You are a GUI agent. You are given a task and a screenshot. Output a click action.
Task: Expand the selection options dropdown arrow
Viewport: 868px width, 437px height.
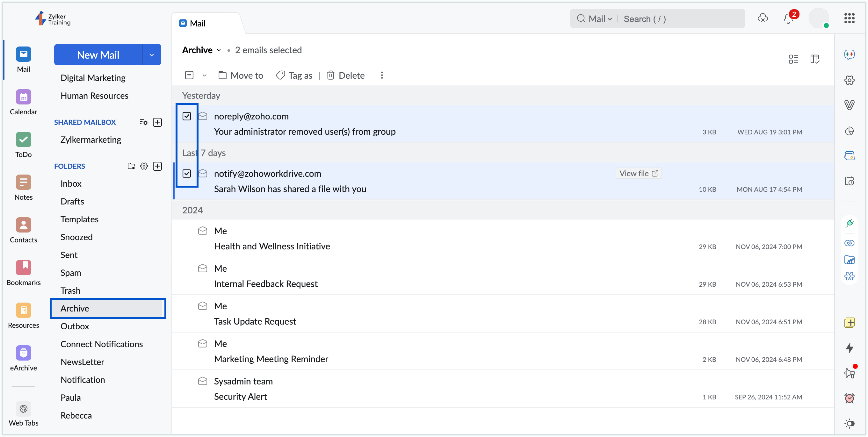click(204, 75)
